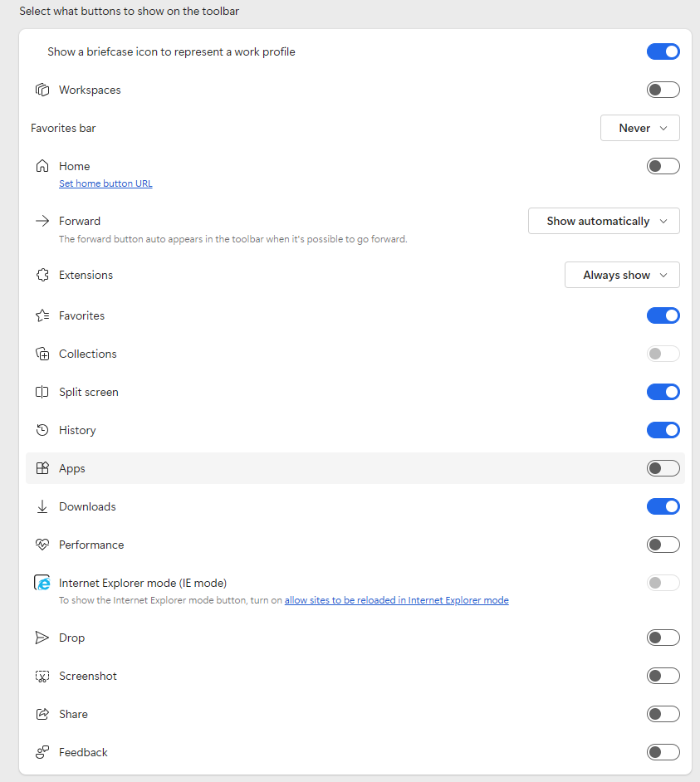Click the Home house icon

(42, 166)
